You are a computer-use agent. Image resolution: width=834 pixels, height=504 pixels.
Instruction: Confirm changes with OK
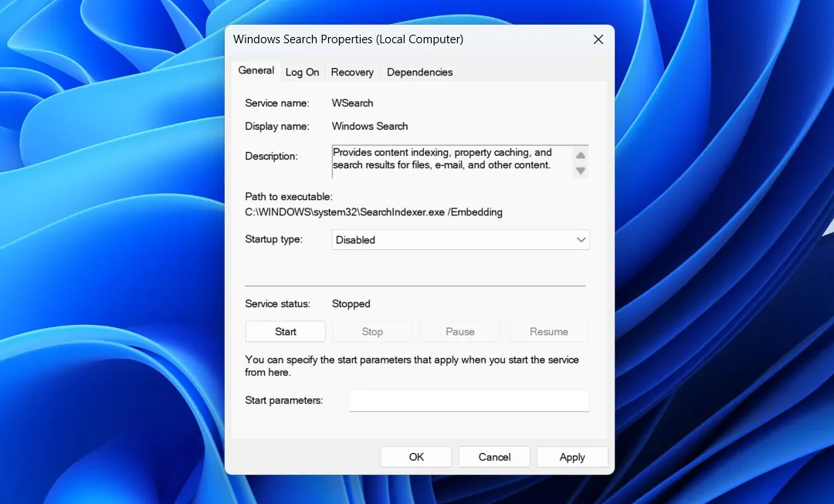point(415,456)
